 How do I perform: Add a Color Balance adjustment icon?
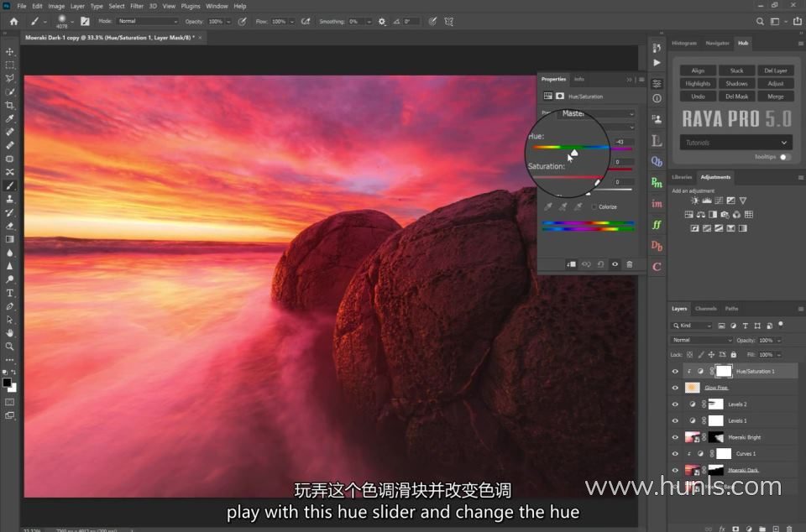click(700, 215)
